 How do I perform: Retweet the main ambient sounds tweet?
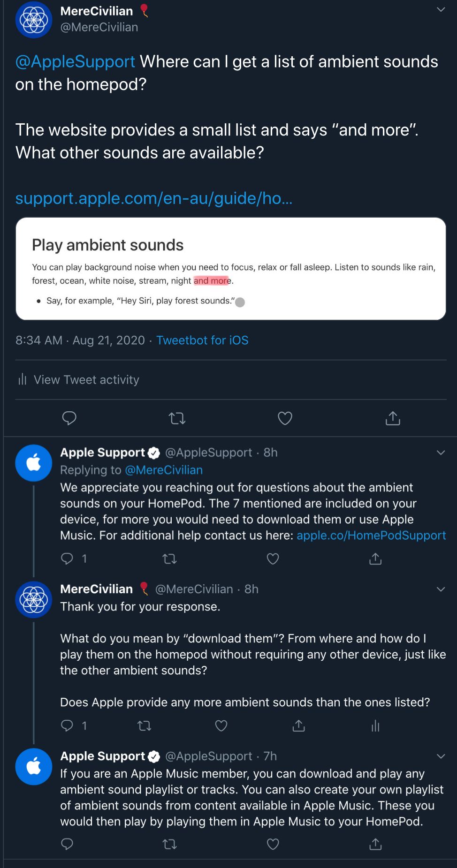(177, 418)
